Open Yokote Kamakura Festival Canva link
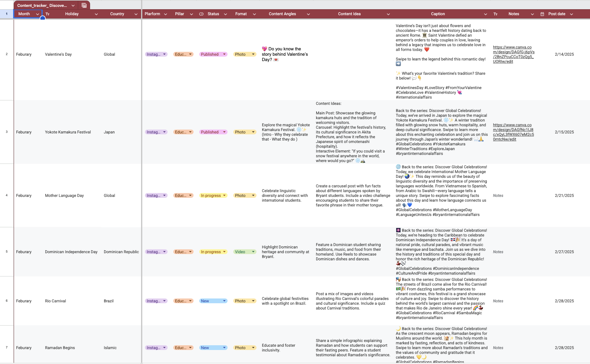590x364 pixels. 513,132
